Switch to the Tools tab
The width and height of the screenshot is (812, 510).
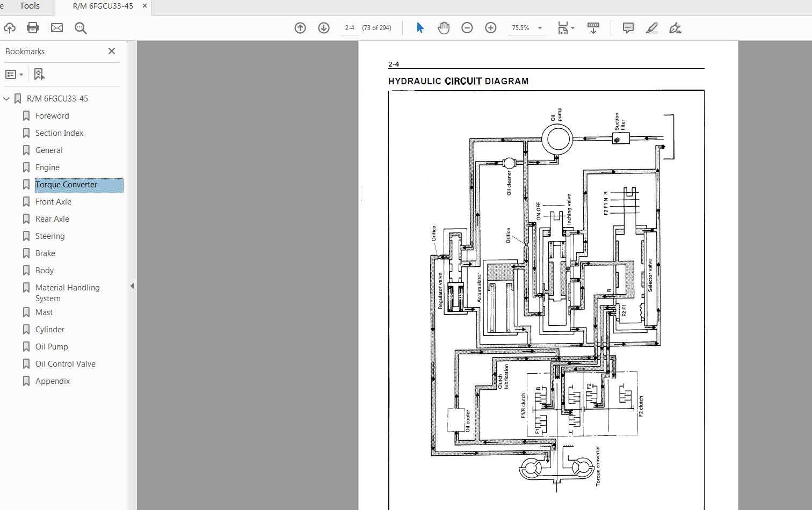[x=30, y=6]
